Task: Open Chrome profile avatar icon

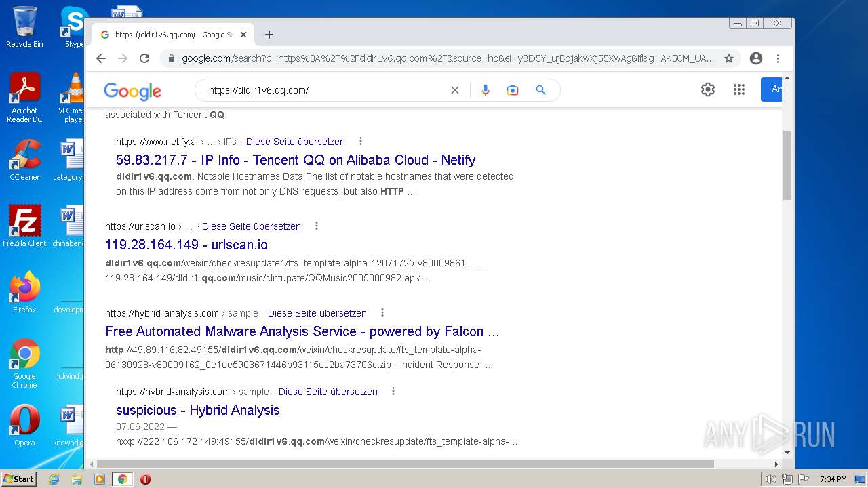Action: [756, 58]
